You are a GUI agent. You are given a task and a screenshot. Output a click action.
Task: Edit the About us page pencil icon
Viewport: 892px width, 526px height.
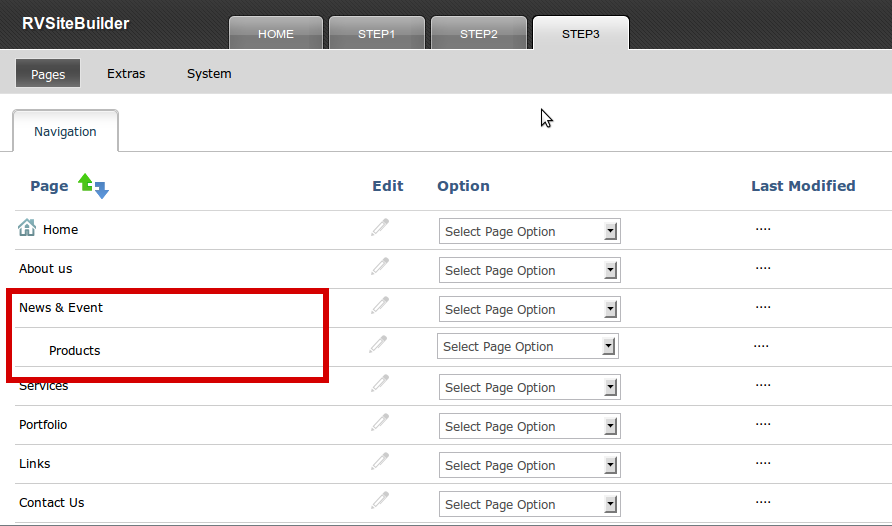coord(380,266)
